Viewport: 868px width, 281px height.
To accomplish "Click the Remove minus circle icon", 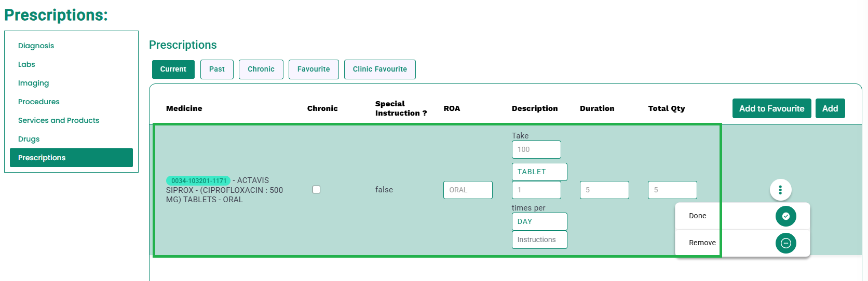I will tap(785, 243).
